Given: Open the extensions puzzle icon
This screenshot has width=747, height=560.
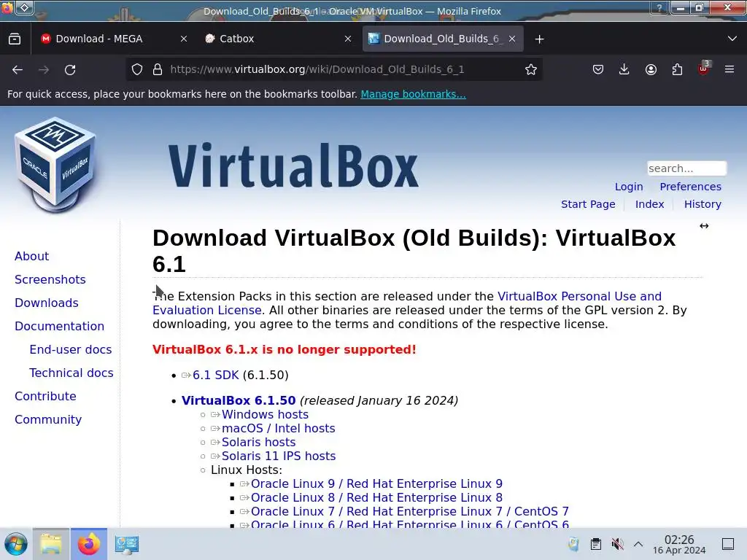Looking at the screenshot, I should coord(677,69).
